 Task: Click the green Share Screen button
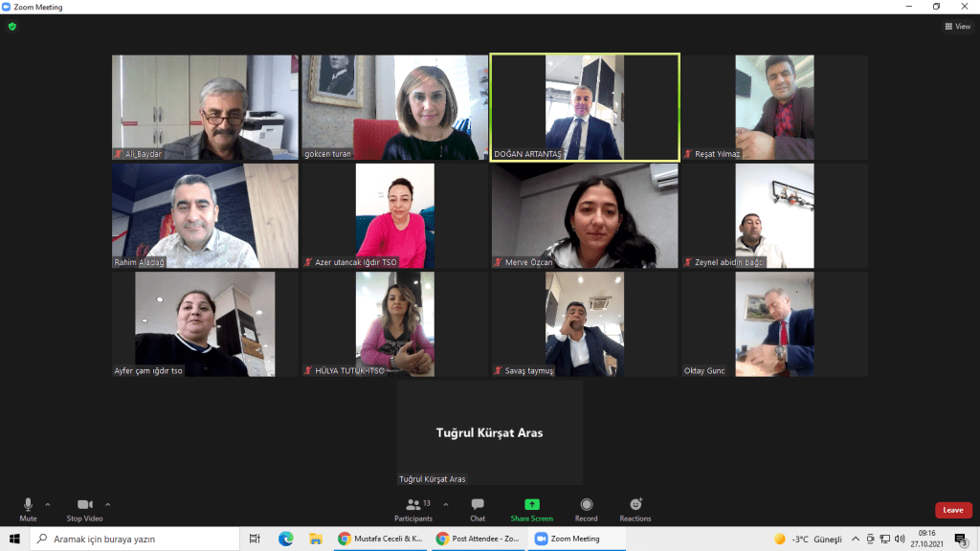coord(531,508)
